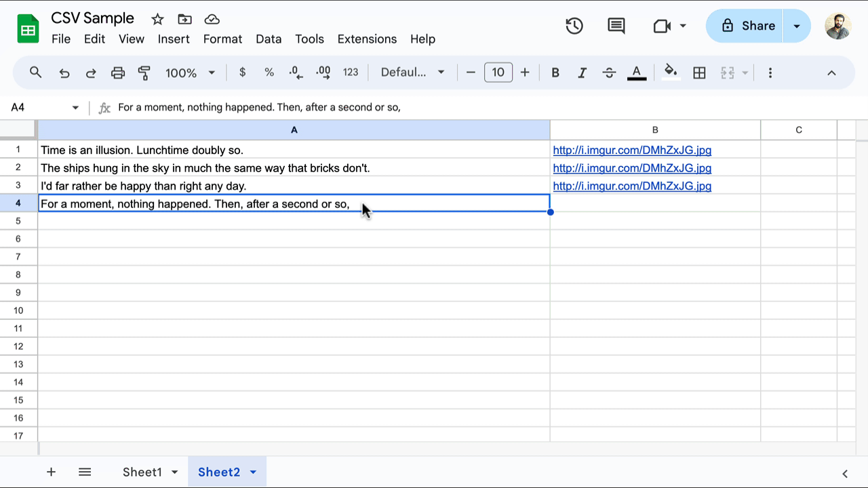Collapse the menus with the chevron
Screen dimensions: 868x488
[831, 73]
